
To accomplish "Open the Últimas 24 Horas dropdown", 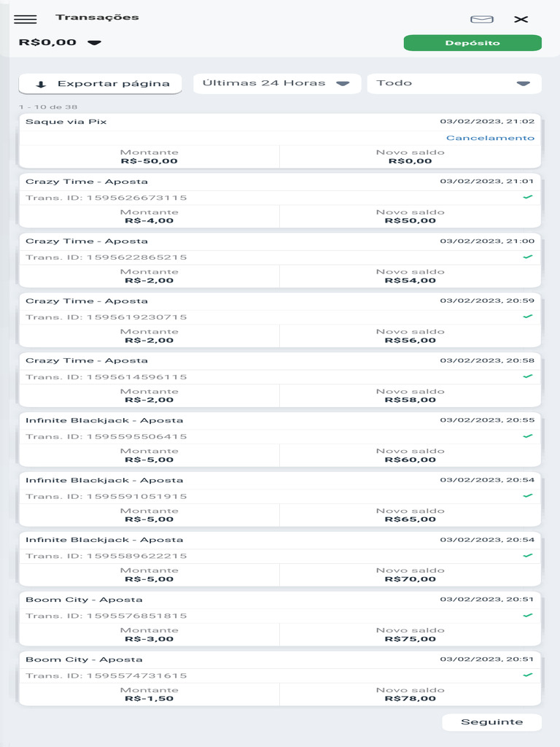I will [x=277, y=83].
